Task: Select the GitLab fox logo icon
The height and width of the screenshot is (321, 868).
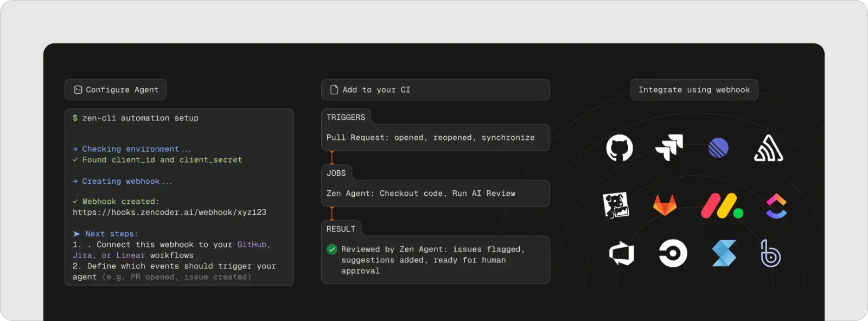Action: (665, 205)
